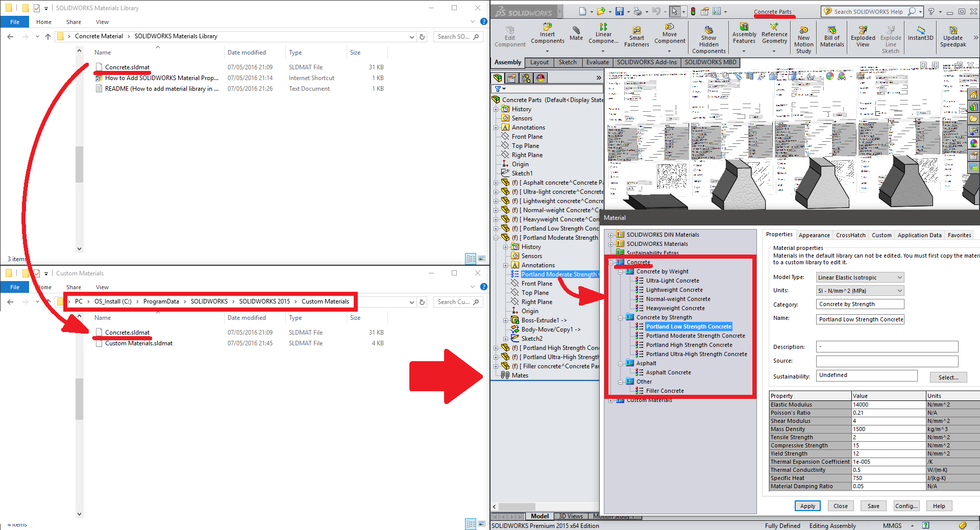Screen dimensions: 980x530
Task: Open Smart Fasteners tool
Action: (636, 37)
